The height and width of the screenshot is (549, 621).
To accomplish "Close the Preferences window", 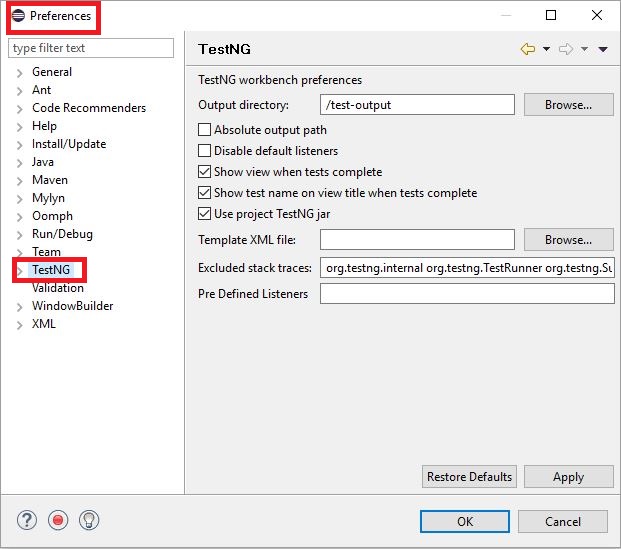I will tap(597, 15).
